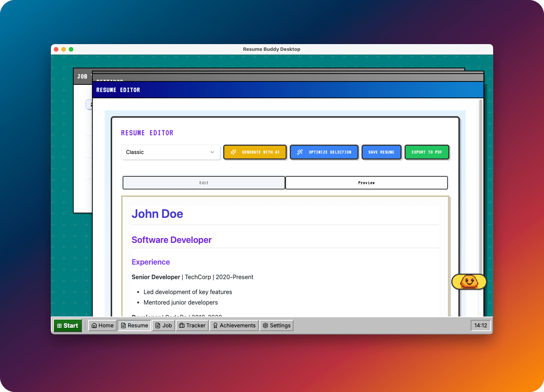544x392 pixels.
Task: Click the Resume Buddy Desktop window title
Action: (272, 49)
